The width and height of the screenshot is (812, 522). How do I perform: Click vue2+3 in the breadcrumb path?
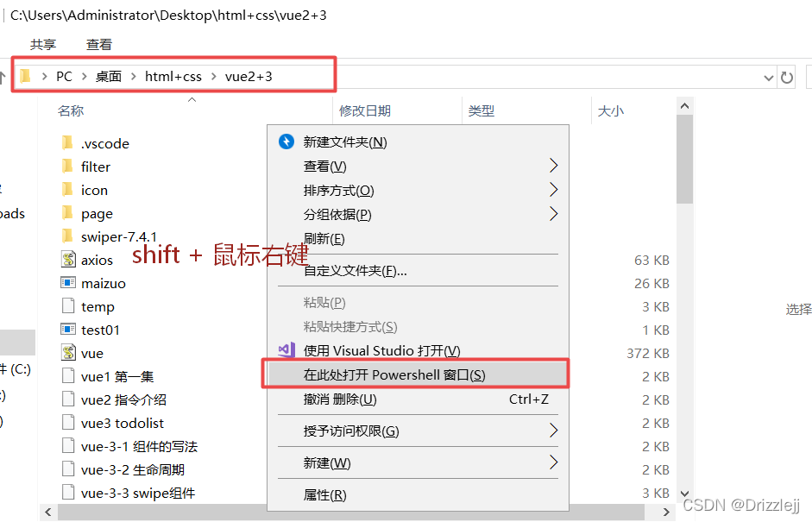(x=249, y=77)
